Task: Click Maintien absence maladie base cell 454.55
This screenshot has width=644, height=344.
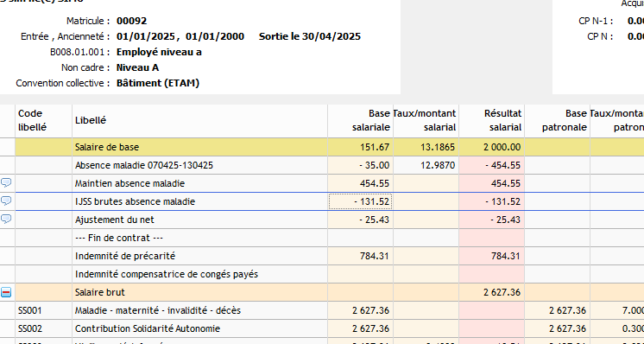Action: click(360, 183)
